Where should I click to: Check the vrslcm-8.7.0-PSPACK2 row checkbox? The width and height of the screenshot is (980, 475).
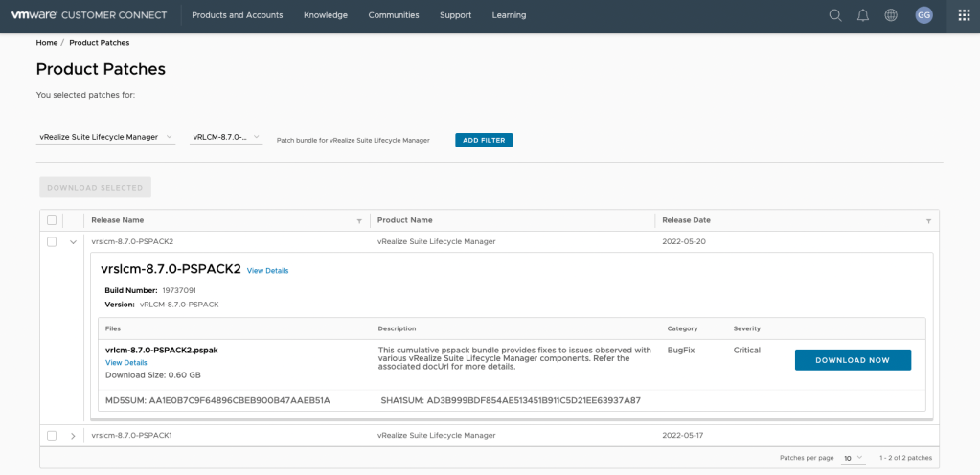coord(52,242)
